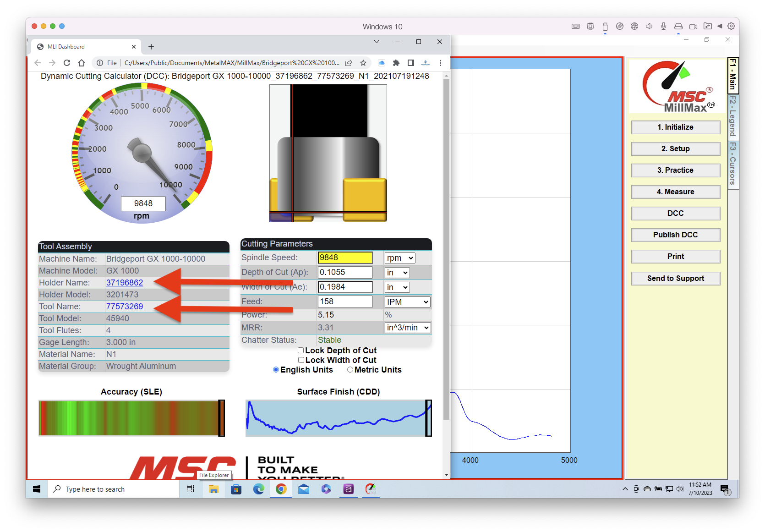Click the DCC button in MillMax
Viewport: 765px width, 532px height.
pos(676,214)
